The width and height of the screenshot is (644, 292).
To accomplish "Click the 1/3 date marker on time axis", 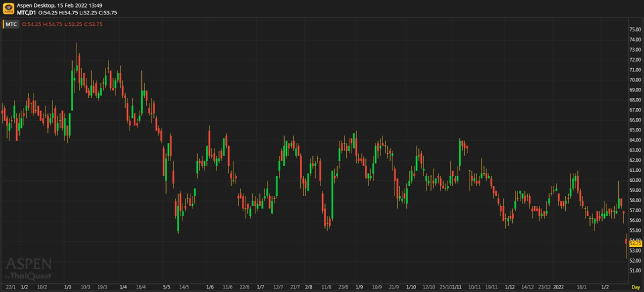I will 68,287.
